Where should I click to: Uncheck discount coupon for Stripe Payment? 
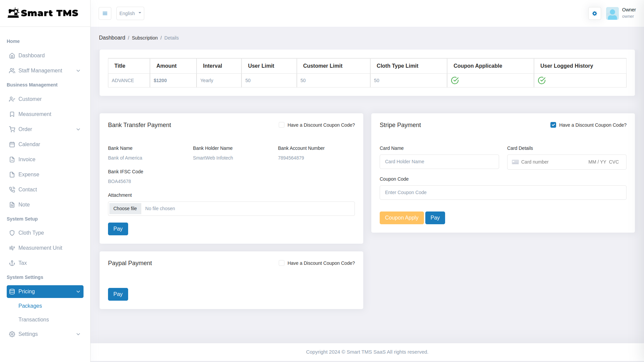coord(553,125)
